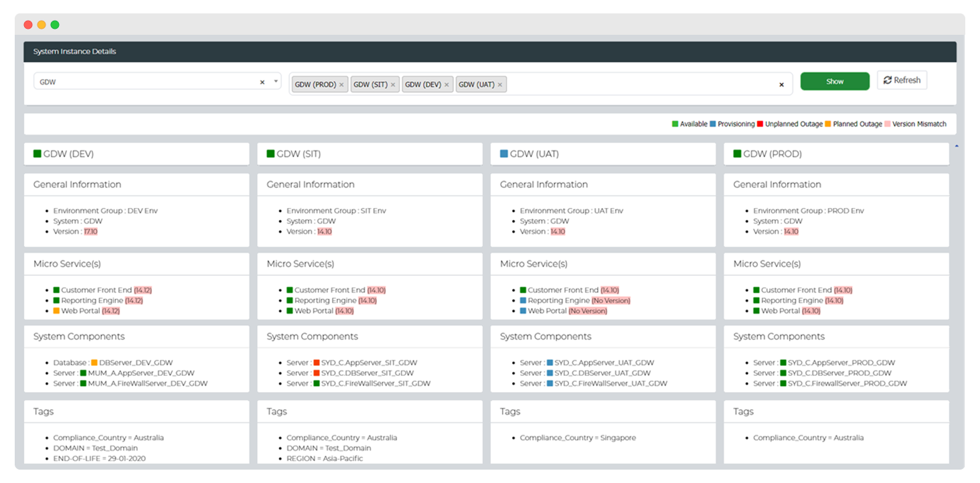This screenshot has width=980, height=483.
Task: Open the GDW system dropdown arrow
Action: 276,82
